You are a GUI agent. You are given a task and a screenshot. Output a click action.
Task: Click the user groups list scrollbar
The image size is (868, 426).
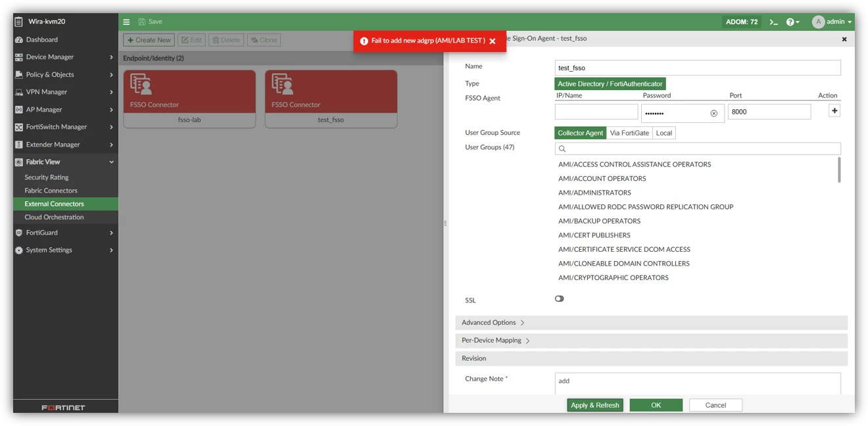(839, 170)
